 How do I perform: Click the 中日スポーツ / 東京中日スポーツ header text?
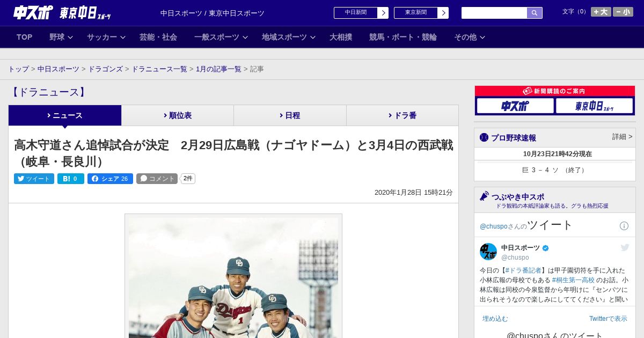213,13
